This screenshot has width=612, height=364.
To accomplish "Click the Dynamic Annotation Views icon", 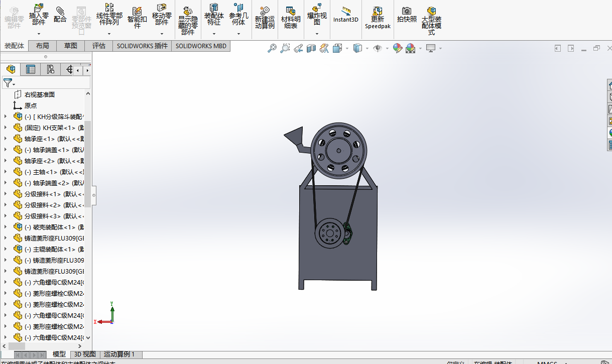I will (x=324, y=48).
